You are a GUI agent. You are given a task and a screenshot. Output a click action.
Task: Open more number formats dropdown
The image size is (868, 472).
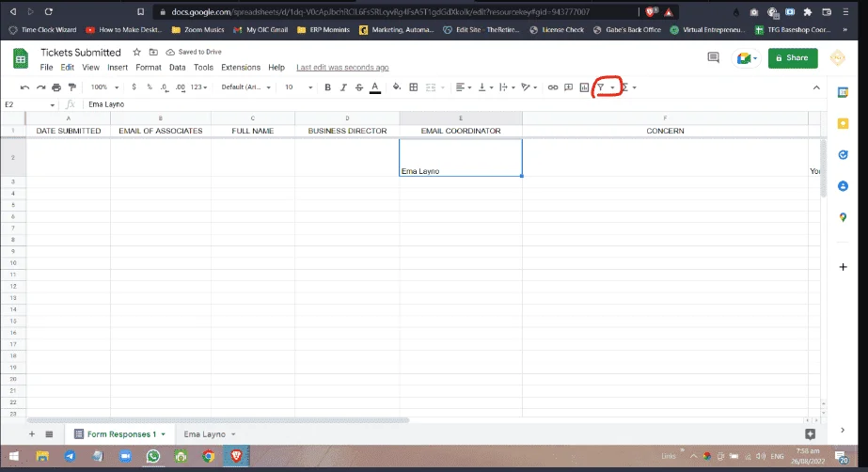click(x=198, y=87)
